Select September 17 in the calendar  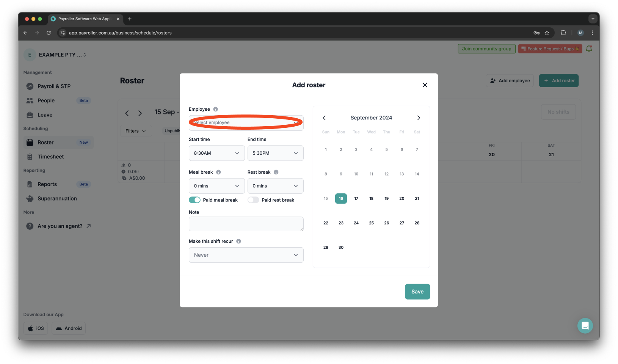(x=356, y=198)
